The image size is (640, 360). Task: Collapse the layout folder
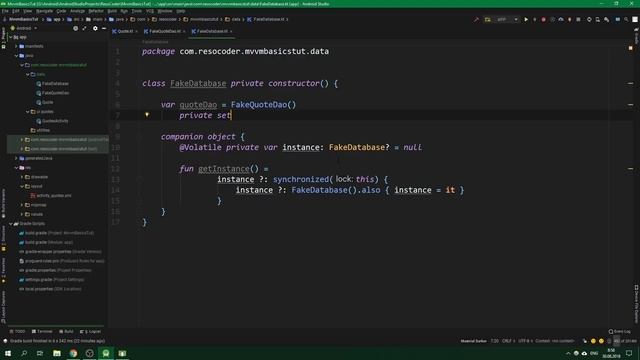coord(22,186)
